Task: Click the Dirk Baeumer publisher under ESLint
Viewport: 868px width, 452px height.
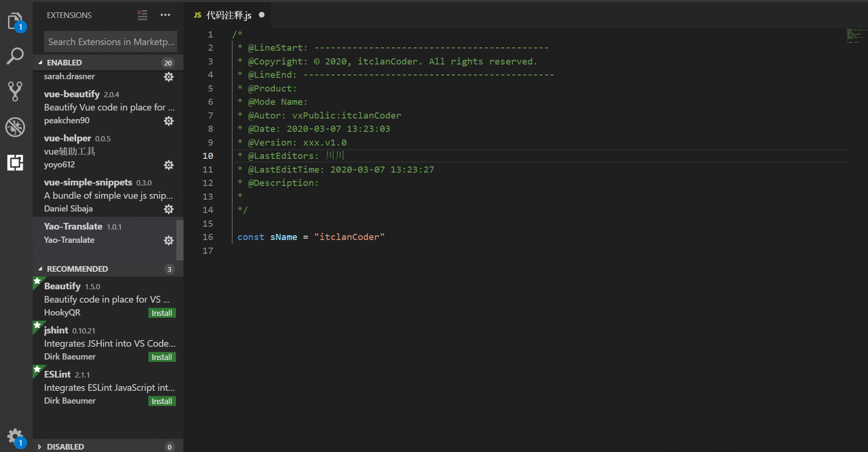Action: pyautogui.click(x=70, y=401)
